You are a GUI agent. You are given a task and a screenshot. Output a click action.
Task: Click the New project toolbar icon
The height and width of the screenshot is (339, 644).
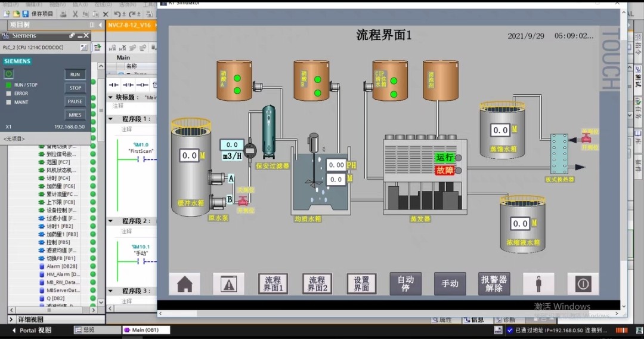pos(7,14)
